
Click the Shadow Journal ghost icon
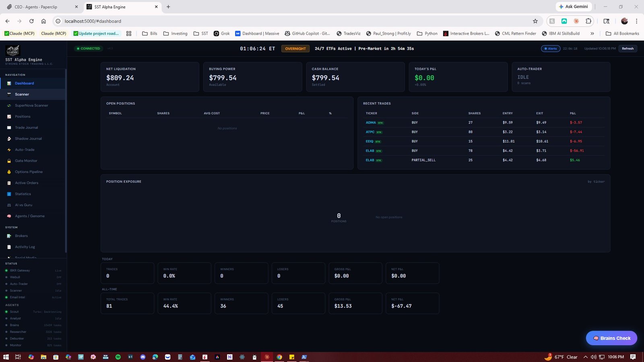point(9,139)
